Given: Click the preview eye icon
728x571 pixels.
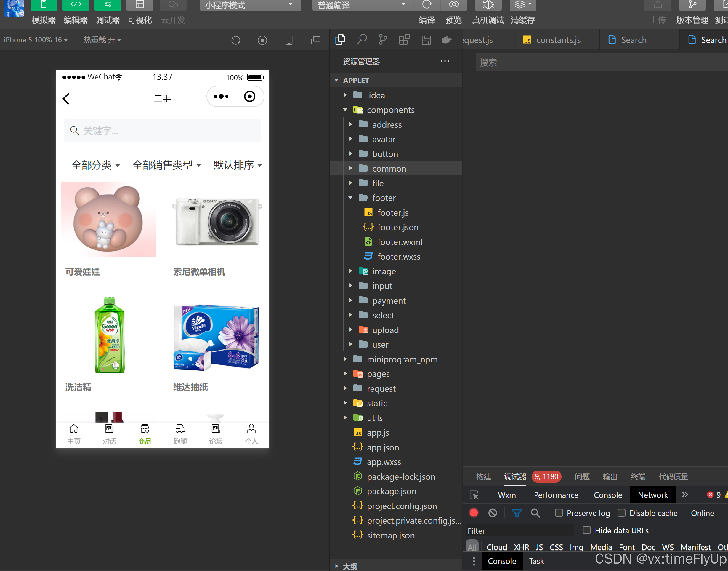Looking at the screenshot, I should point(453,5).
